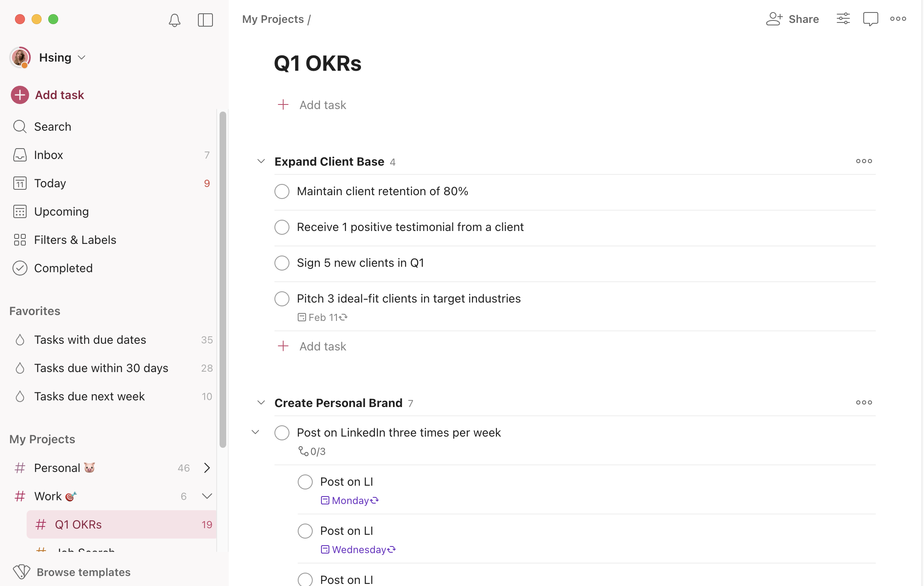This screenshot has width=924, height=586.
Task: Mark Post on LinkedIn three times task complete
Action: [282, 433]
